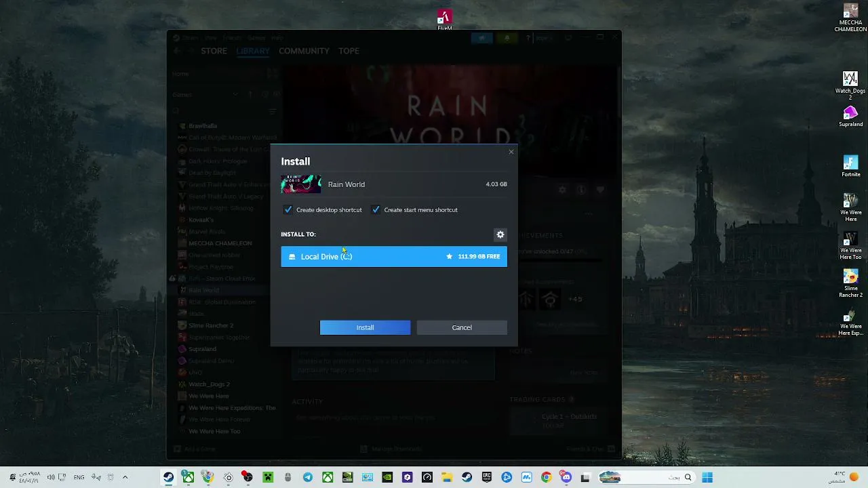The width and height of the screenshot is (868, 488).
Task: Cancel the Rain World installation
Action: pos(462,327)
